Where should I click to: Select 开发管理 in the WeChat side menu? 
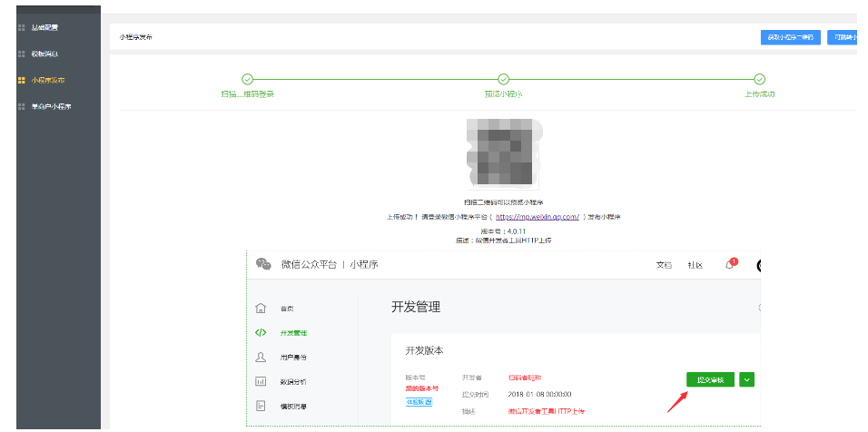click(293, 333)
